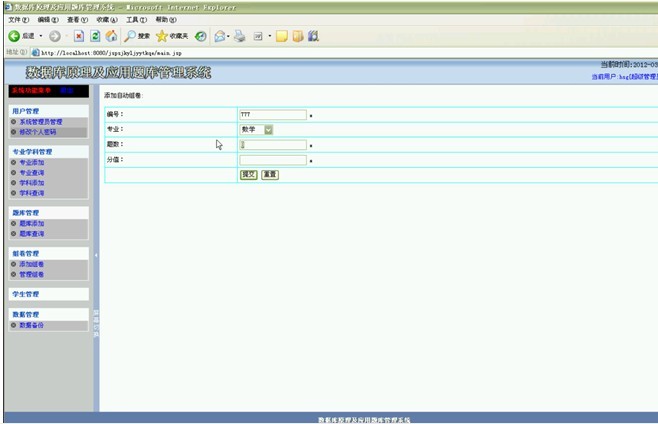Screen dimensions: 658x424
Task: Open 添加组卷 in the sidebar
Action: coord(31,264)
